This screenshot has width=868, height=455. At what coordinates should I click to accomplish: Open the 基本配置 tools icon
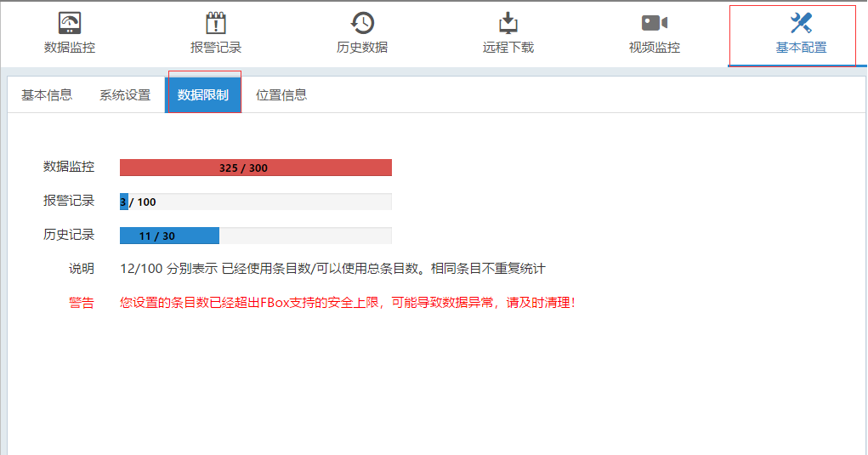(x=801, y=23)
